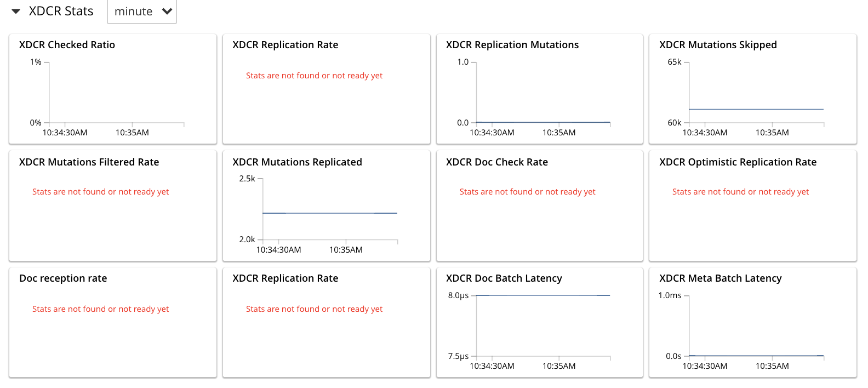Open the minute interval dropdown

(142, 12)
